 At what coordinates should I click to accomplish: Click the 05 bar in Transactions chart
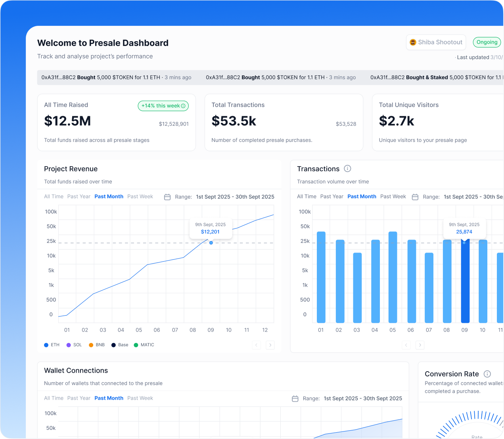click(393, 277)
